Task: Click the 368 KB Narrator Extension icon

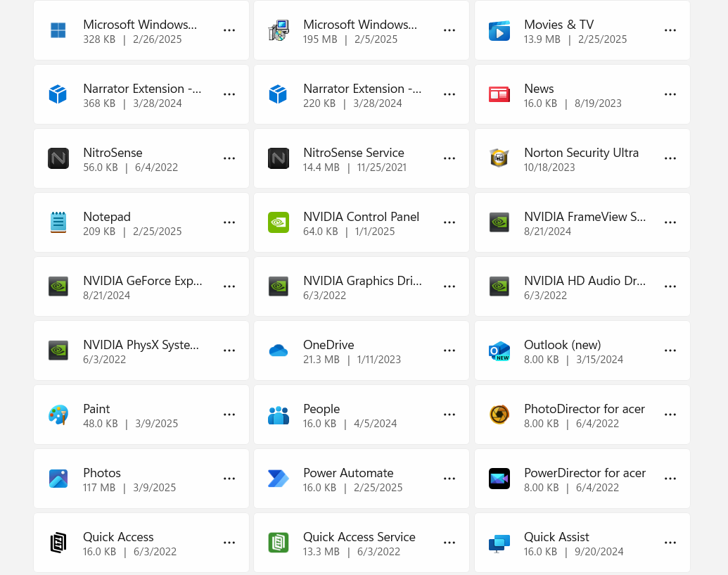Action: click(58, 94)
